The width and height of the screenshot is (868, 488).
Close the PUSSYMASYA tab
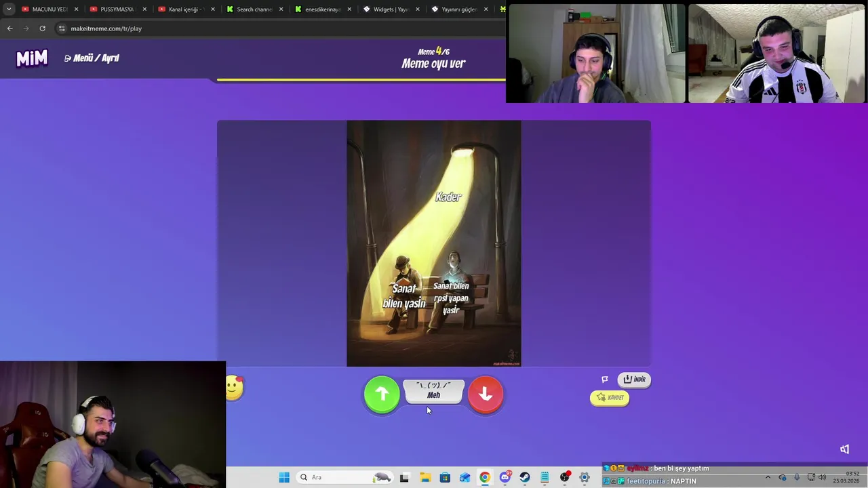click(x=144, y=9)
